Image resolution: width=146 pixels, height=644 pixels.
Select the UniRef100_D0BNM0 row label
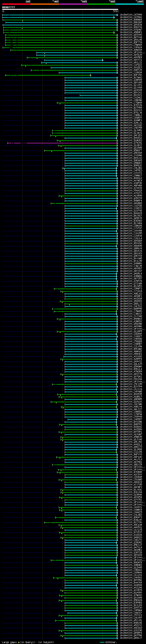point(131,263)
